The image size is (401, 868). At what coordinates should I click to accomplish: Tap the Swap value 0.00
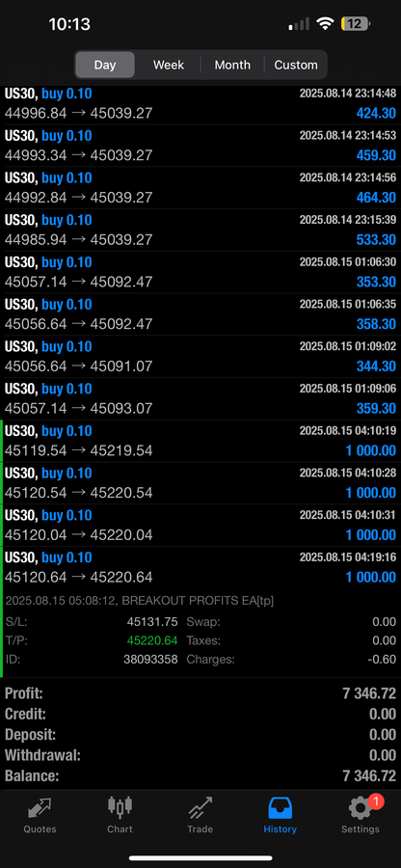384,622
